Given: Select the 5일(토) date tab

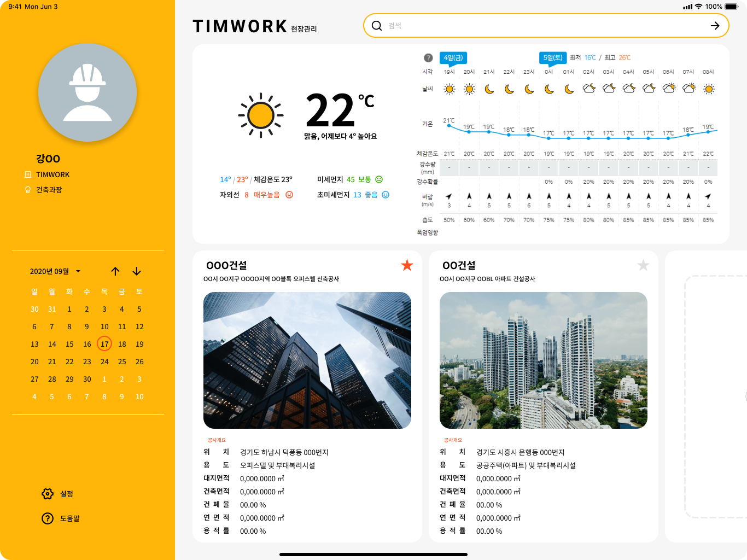Looking at the screenshot, I should point(553,58).
